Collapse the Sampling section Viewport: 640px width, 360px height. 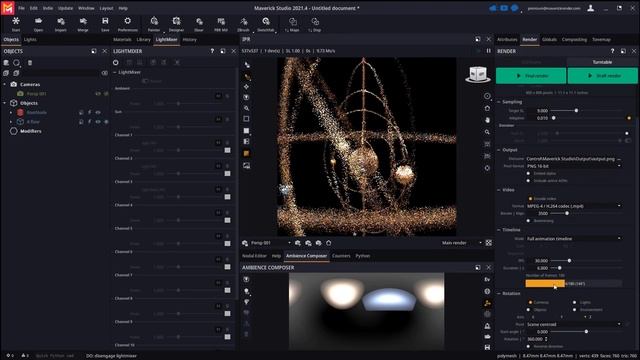499,102
